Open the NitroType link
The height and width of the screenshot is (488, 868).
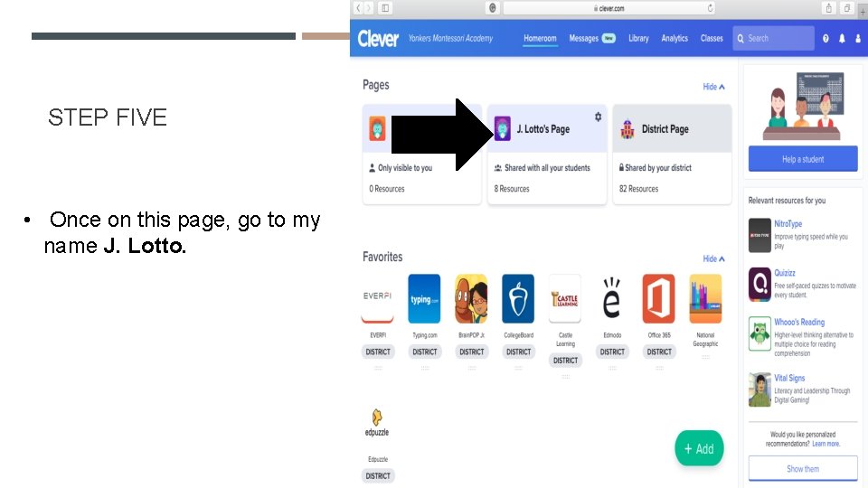tap(788, 224)
